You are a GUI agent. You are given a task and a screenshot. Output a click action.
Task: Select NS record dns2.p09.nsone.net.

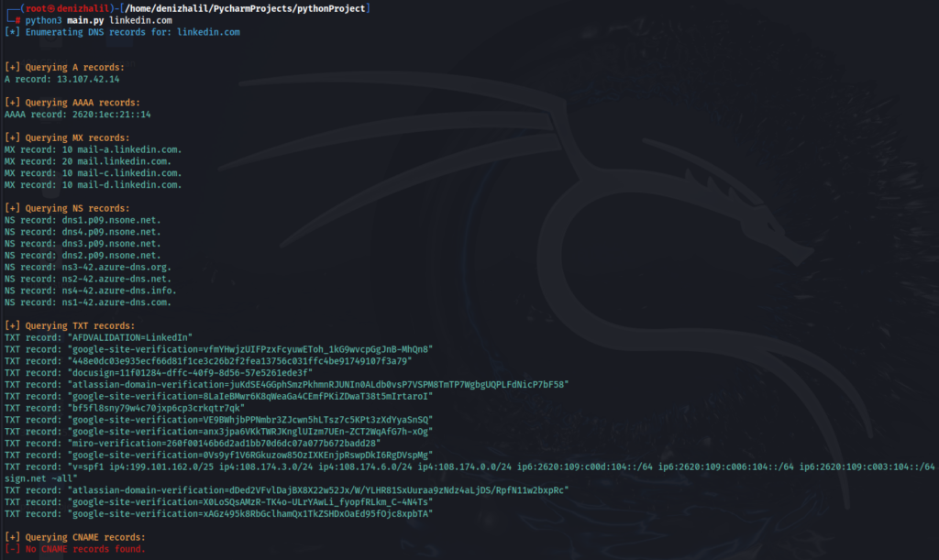coord(83,256)
